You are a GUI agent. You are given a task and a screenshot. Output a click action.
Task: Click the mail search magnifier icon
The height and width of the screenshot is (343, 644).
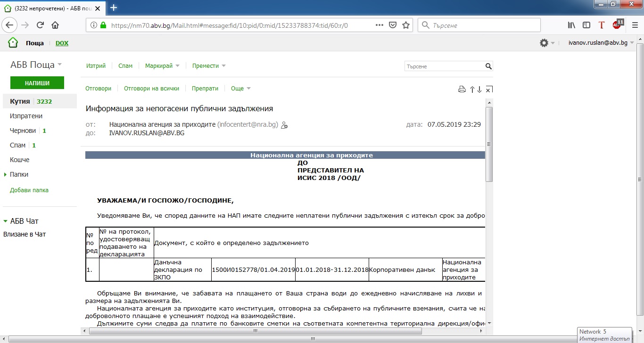point(488,66)
